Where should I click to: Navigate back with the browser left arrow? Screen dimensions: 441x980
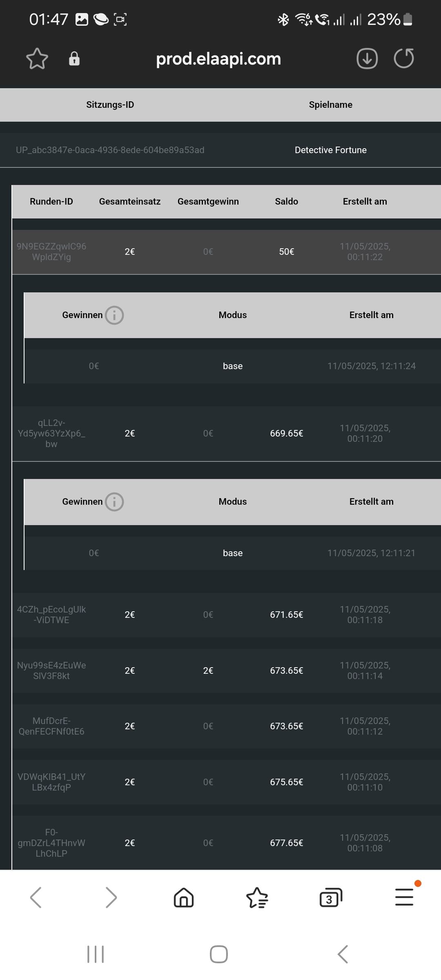coord(36,898)
